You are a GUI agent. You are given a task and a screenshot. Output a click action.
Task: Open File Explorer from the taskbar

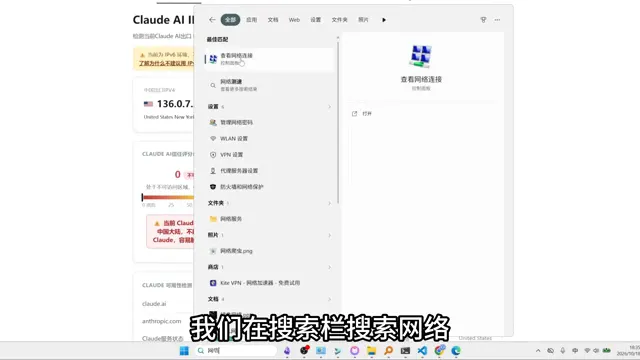[x=371, y=351]
